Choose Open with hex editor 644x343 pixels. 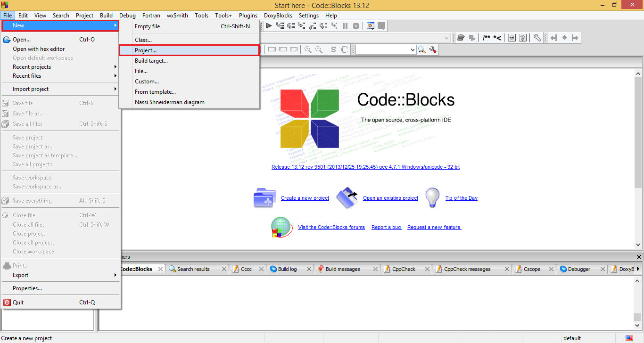click(x=60, y=49)
